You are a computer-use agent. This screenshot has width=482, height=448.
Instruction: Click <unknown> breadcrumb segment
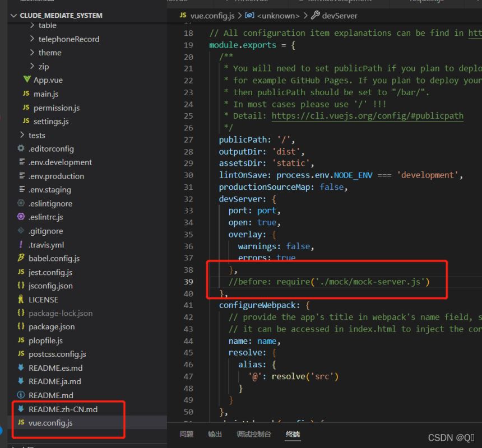pyautogui.click(x=278, y=16)
